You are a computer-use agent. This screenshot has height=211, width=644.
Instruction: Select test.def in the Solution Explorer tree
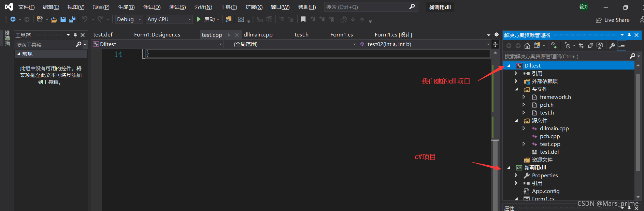549,152
